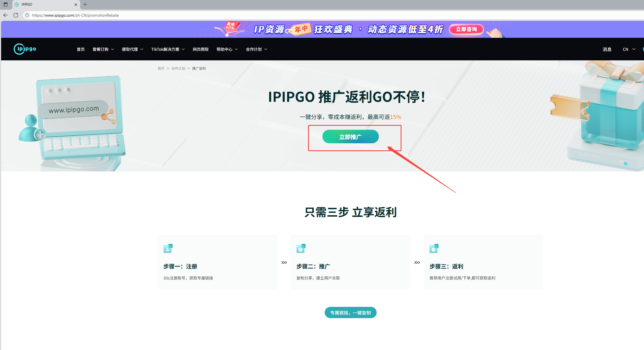644x350 pixels.
Task: Click the site info lock icon
Action: (x=27, y=15)
